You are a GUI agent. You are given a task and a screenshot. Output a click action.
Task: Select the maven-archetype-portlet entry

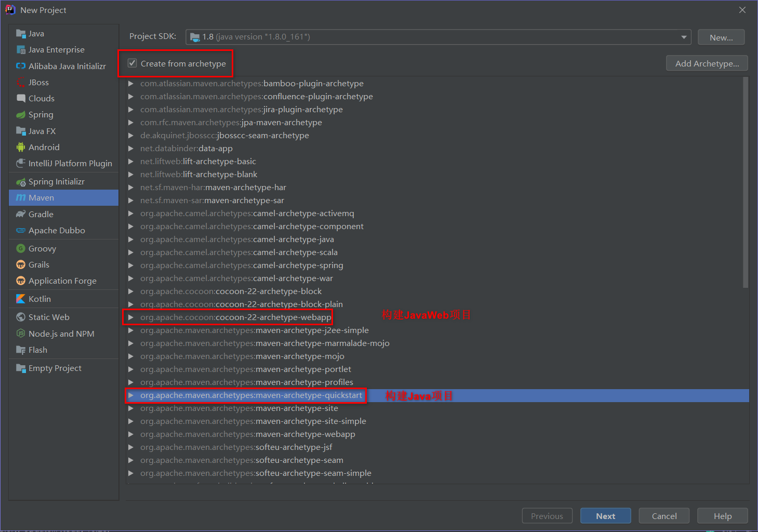coord(246,369)
